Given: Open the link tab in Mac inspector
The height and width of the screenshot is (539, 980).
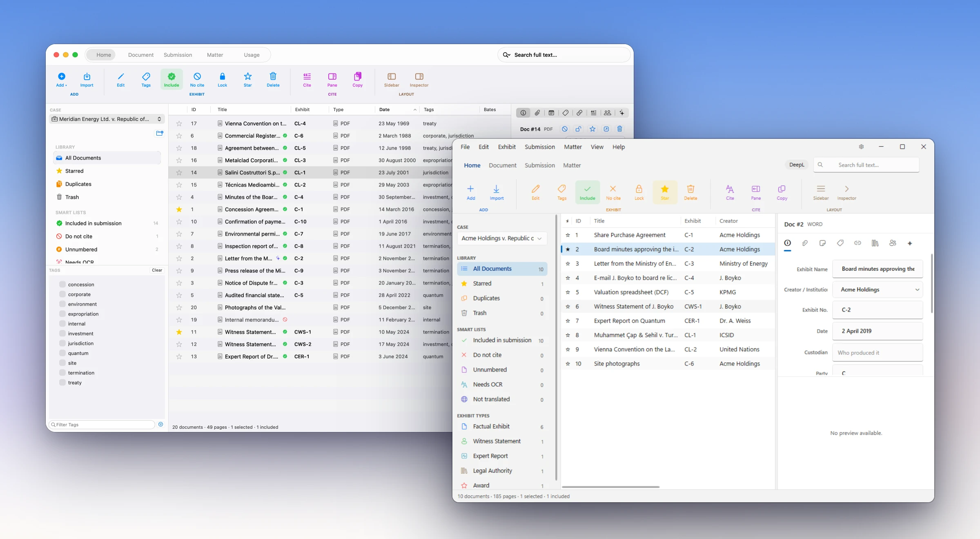Looking at the screenshot, I should 579,113.
